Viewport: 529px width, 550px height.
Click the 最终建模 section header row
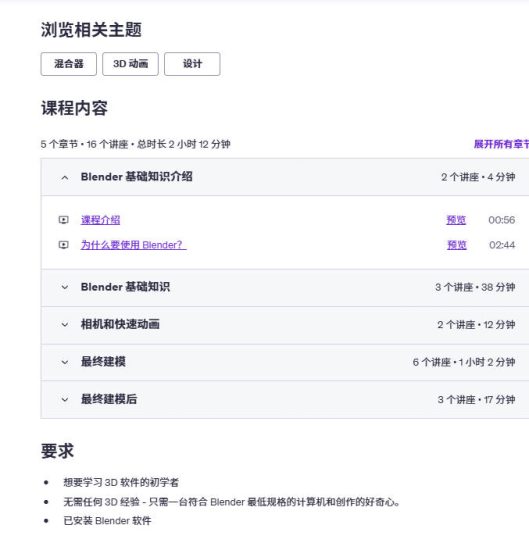[x=285, y=362]
